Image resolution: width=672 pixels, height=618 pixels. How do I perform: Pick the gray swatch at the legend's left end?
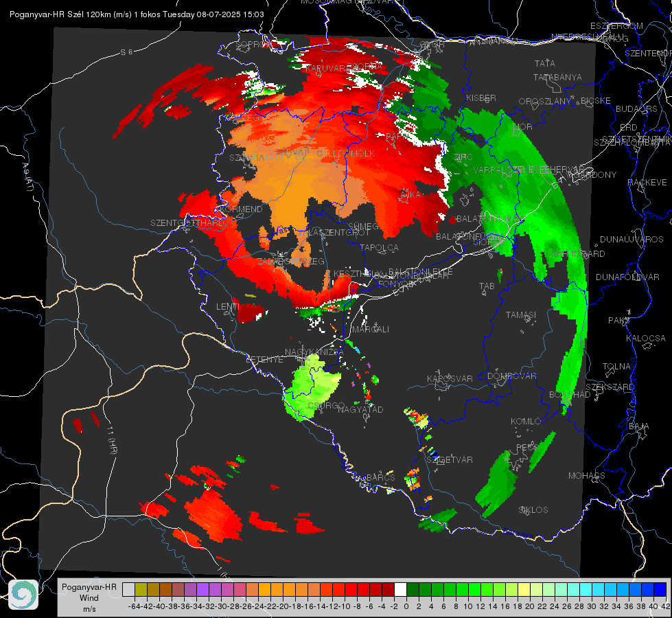click(128, 590)
